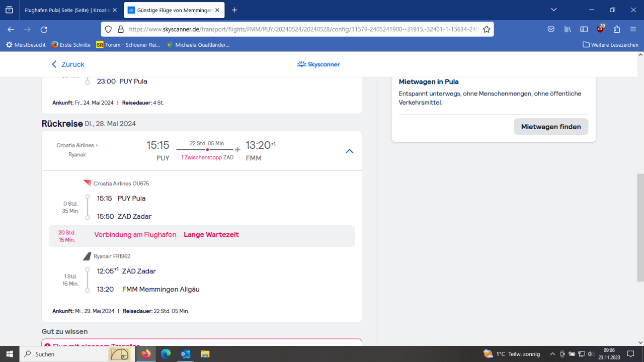The height and width of the screenshot is (362, 644).
Task: Open Erste Schritte bookmark
Action: pyautogui.click(x=71, y=45)
